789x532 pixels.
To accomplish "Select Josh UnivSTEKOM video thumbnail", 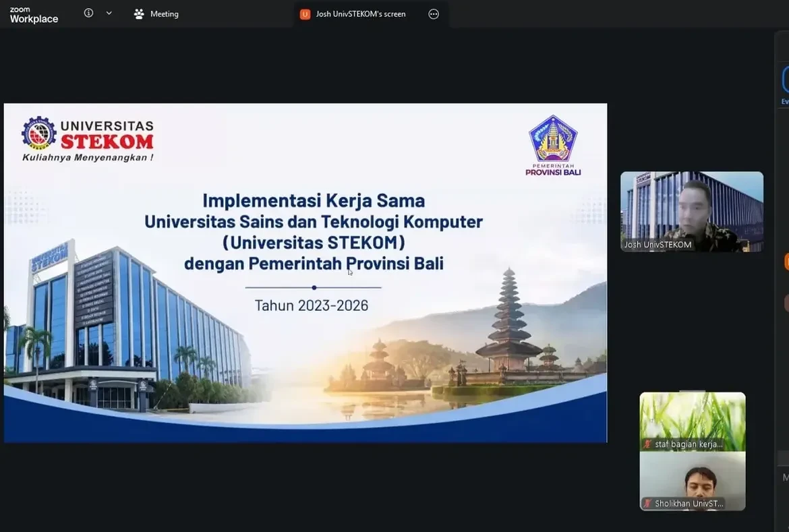I will [x=691, y=212].
